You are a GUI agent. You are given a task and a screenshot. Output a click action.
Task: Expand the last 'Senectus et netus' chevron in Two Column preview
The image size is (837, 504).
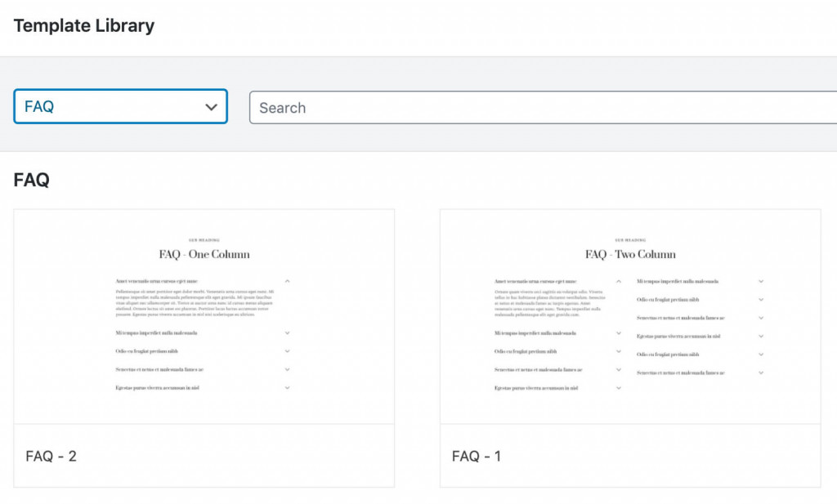tap(761, 372)
